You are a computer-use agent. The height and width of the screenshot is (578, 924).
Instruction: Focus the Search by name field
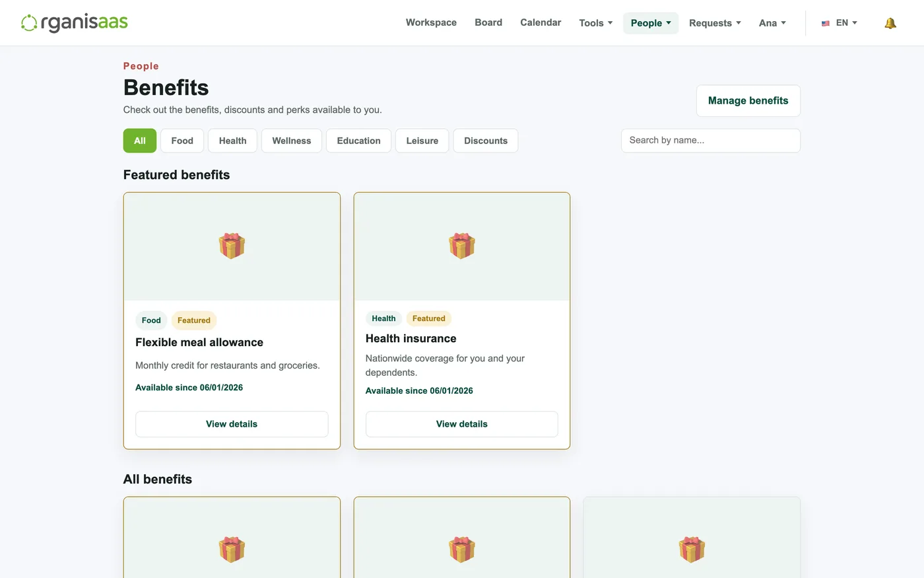[711, 141]
